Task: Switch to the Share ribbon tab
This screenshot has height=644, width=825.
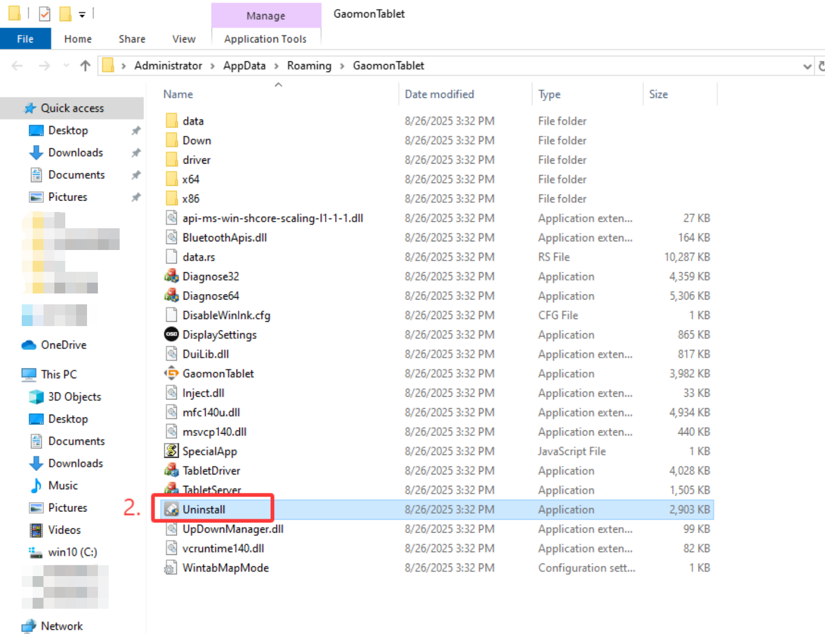Action: tap(132, 39)
